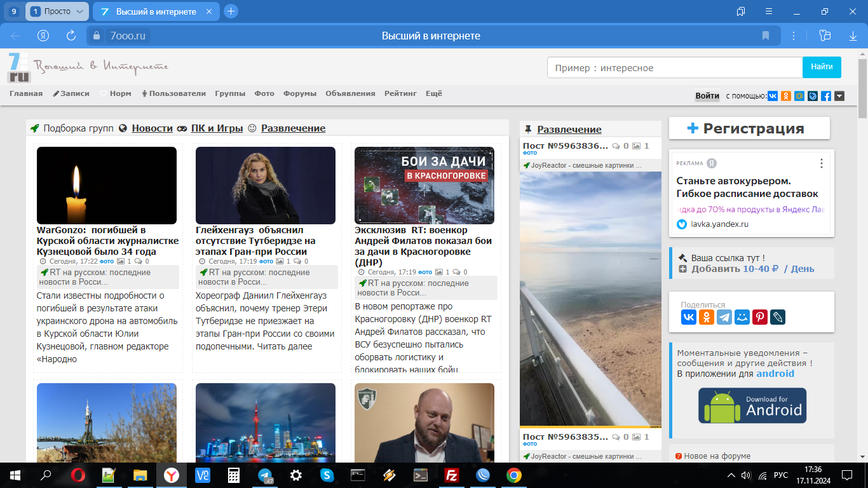Viewport: 868px width, 488px height.
Task: Sign in via the Facebook icon
Action: [x=826, y=96]
